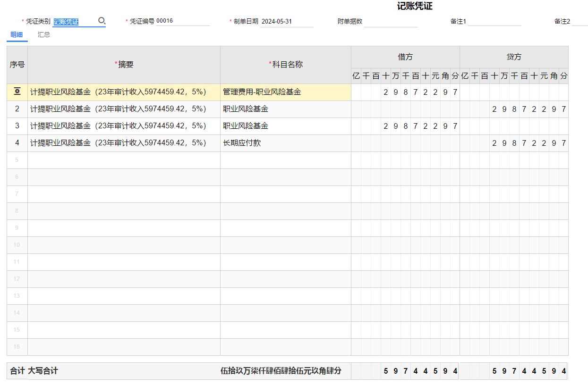Switch to the 汇总 tab

click(44, 35)
